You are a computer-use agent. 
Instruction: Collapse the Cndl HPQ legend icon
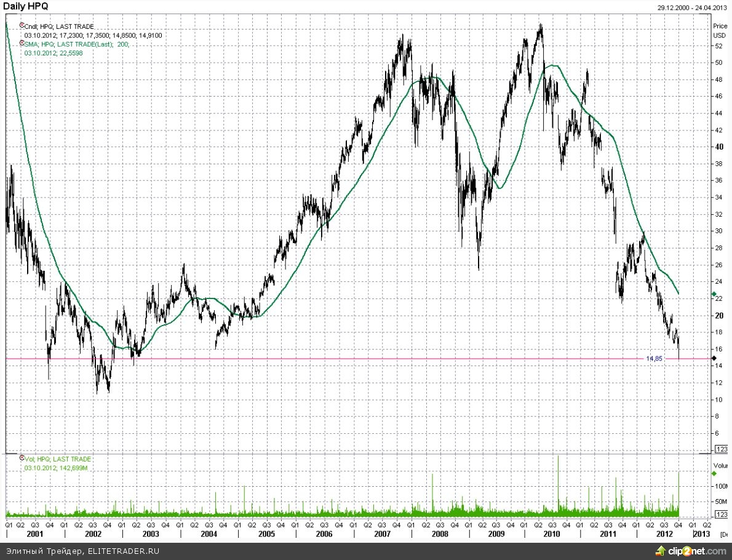tap(22, 26)
